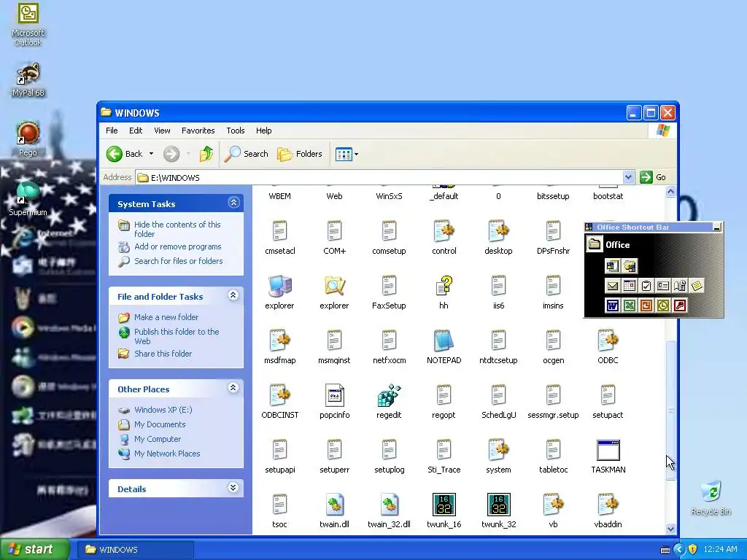Expand the Details panel
This screenshot has height=560, width=747.
click(233, 488)
